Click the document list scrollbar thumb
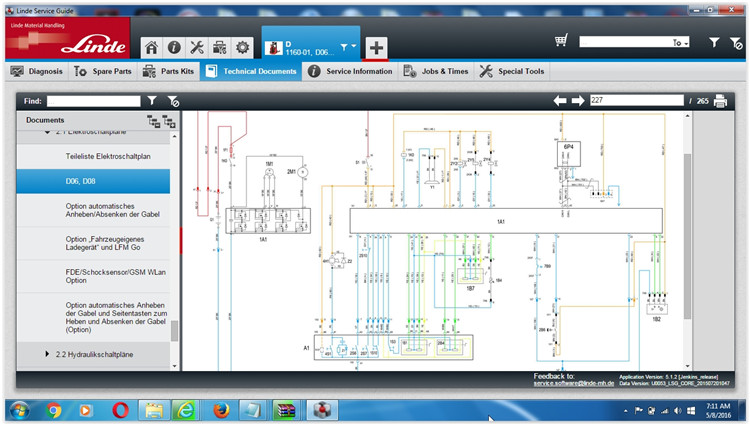 175,330
